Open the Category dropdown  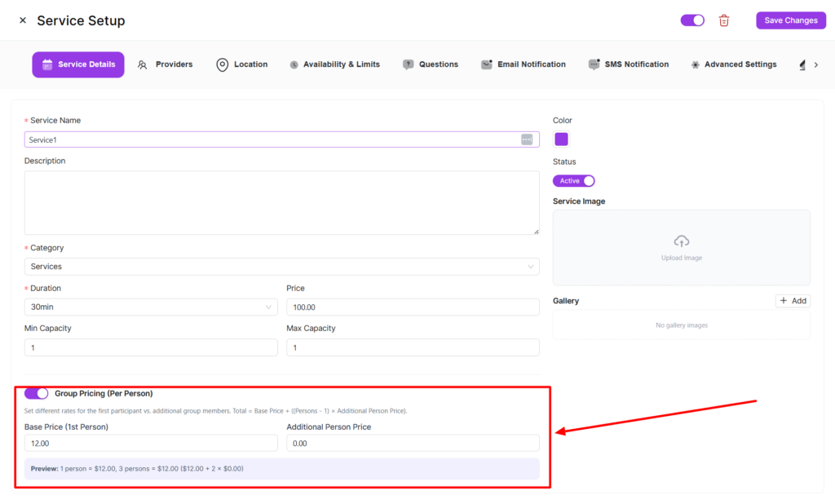pyautogui.click(x=281, y=267)
